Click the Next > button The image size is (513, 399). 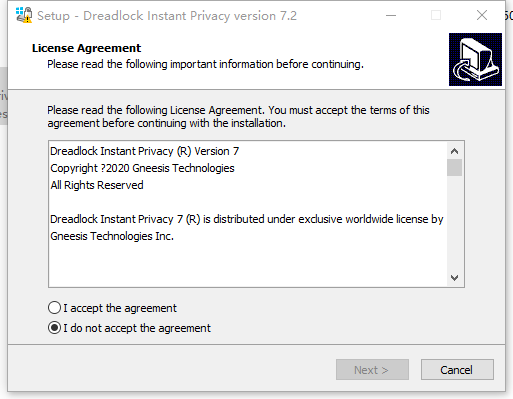[x=372, y=370]
